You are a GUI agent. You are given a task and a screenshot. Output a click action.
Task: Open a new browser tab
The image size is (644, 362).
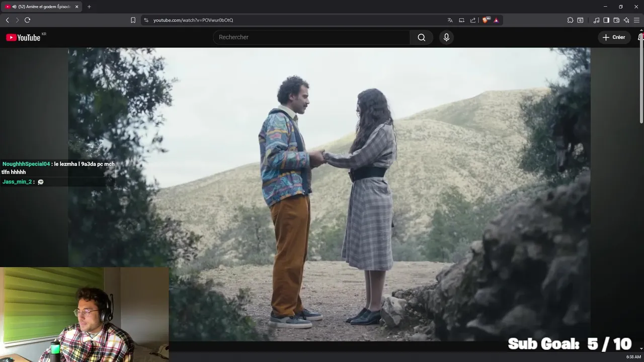click(x=89, y=7)
